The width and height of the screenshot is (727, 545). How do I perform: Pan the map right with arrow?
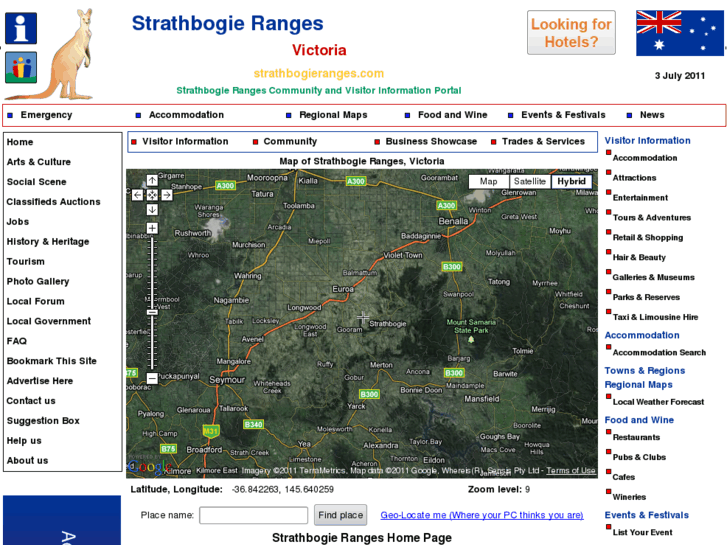[167, 195]
